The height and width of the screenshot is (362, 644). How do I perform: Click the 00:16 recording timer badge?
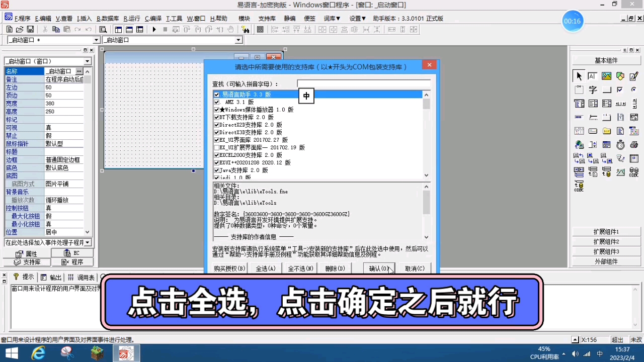tap(573, 21)
